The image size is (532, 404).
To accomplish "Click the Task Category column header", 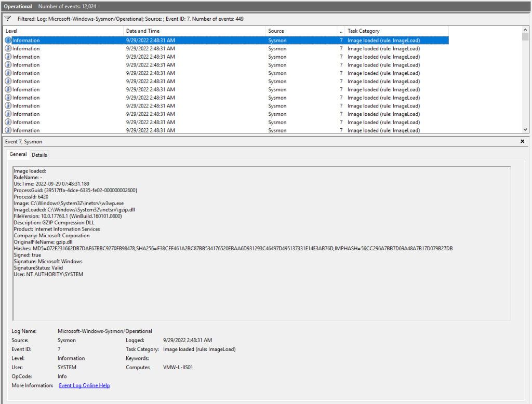I will (x=364, y=31).
